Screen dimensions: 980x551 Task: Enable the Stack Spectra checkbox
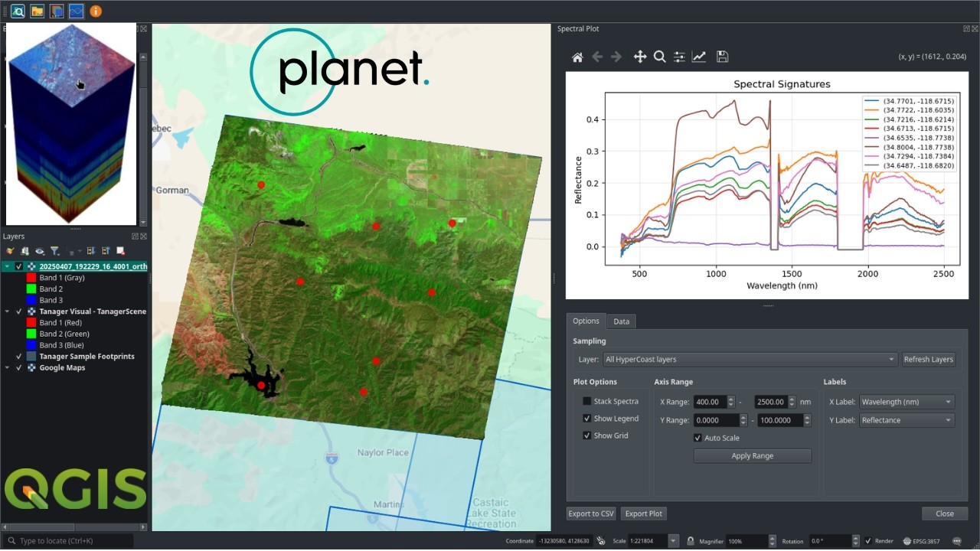pyautogui.click(x=586, y=402)
